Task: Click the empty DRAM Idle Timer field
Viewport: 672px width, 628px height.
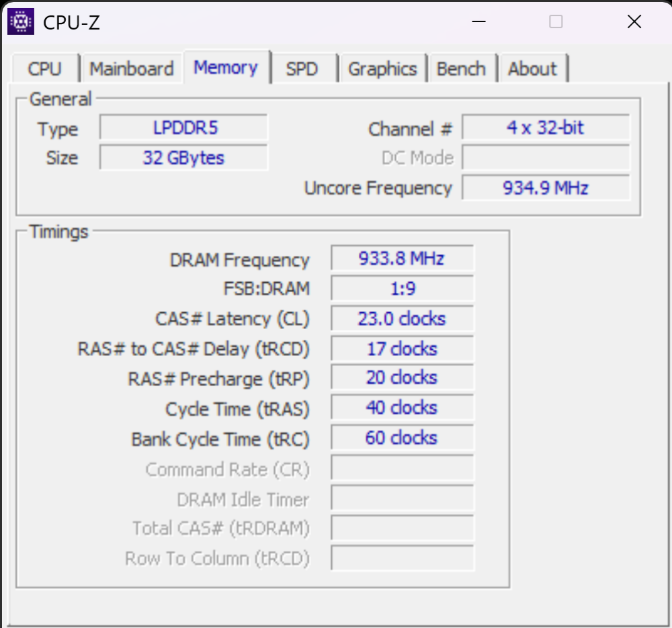Action: point(402,498)
